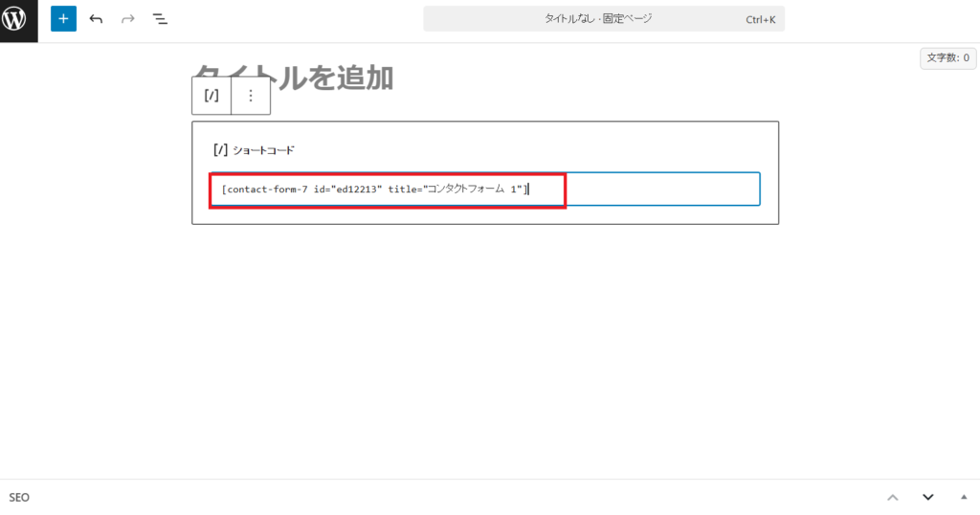Click inside the contact-form-7 shortcode text
The height and width of the screenshot is (515, 980).
[373, 190]
